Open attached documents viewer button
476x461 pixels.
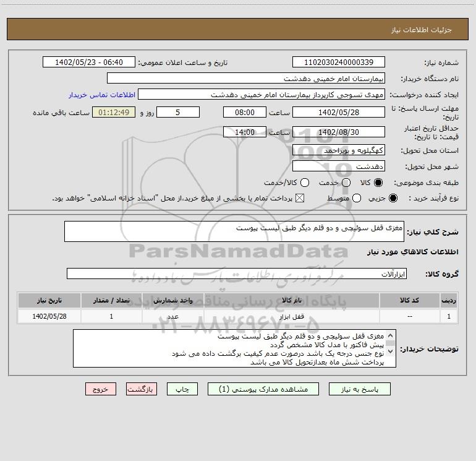click(263, 389)
